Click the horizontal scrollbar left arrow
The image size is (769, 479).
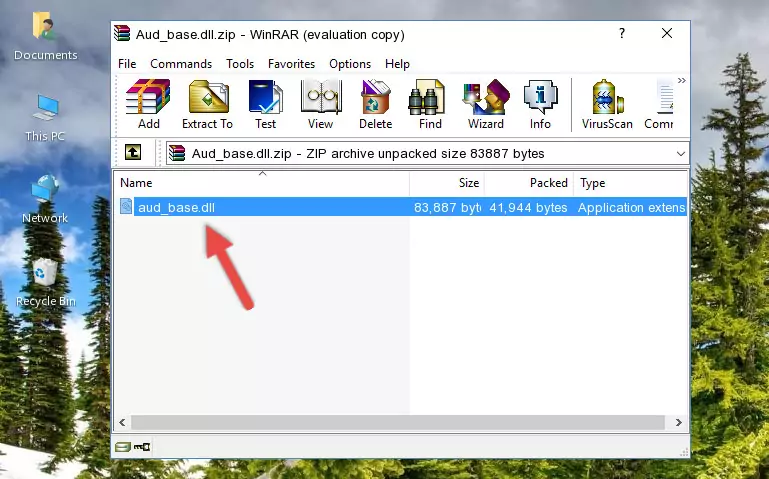tap(123, 422)
